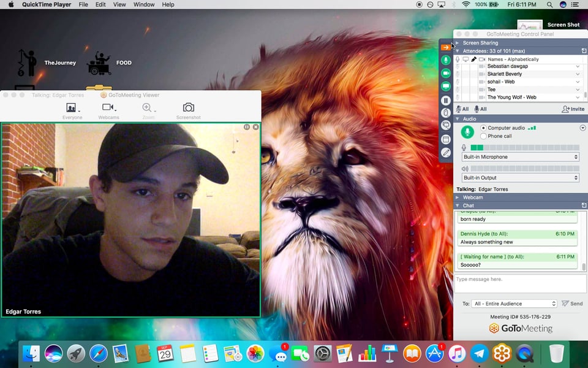Screen dimensions: 588x368
Task: Click the speaker output level meter
Action: click(x=525, y=169)
